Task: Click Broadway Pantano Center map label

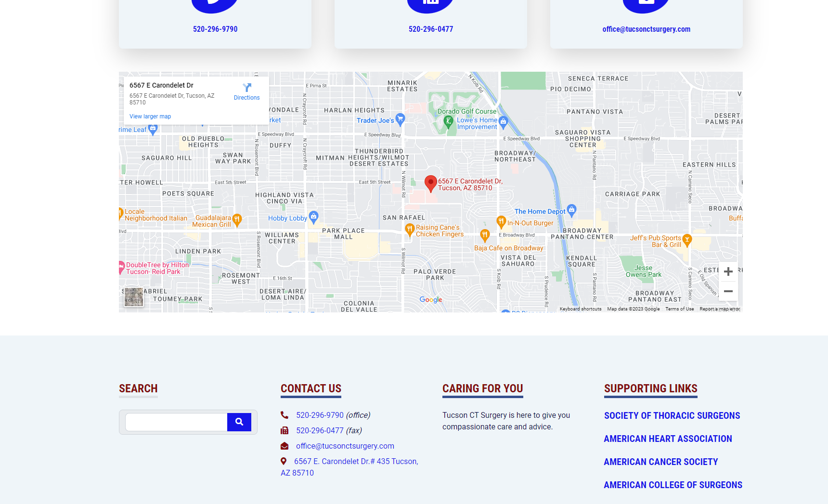Action: [x=582, y=233]
